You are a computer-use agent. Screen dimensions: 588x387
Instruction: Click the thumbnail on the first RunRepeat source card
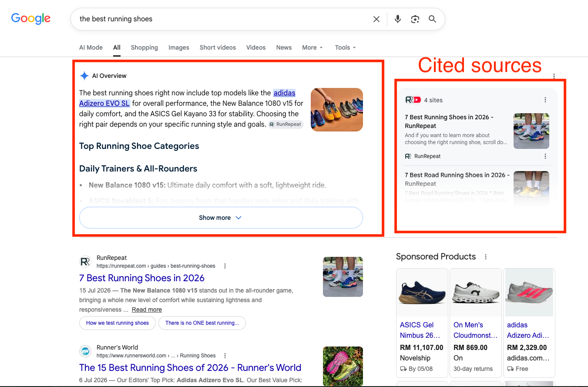(x=531, y=131)
